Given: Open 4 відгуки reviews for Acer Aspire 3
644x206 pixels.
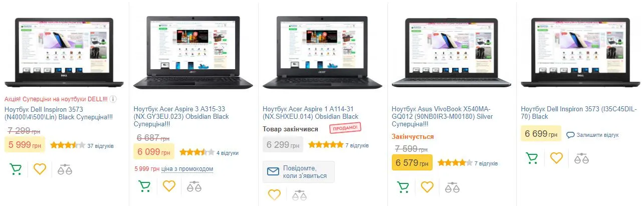Looking at the screenshot, I should (228, 153).
